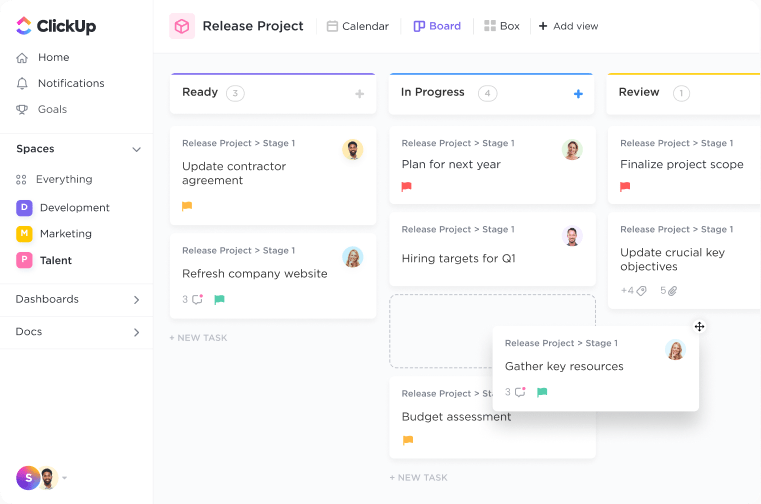The image size is (761, 504).
Task: Add a task to Ready column with plus
Action: coord(360,94)
